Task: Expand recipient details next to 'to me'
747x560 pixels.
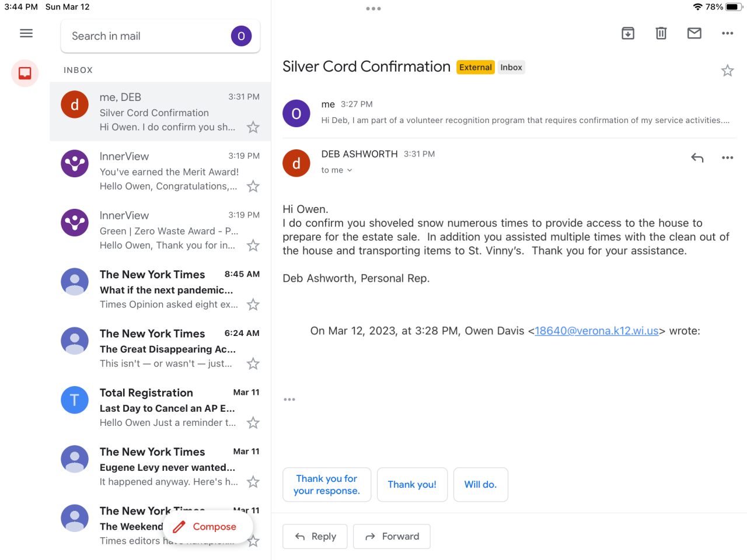Action: click(x=350, y=170)
